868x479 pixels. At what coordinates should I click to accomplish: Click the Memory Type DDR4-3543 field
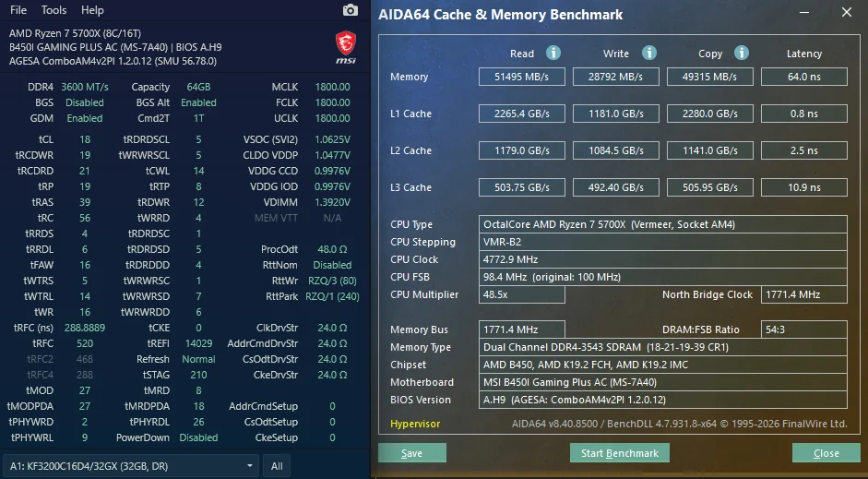tap(662, 347)
